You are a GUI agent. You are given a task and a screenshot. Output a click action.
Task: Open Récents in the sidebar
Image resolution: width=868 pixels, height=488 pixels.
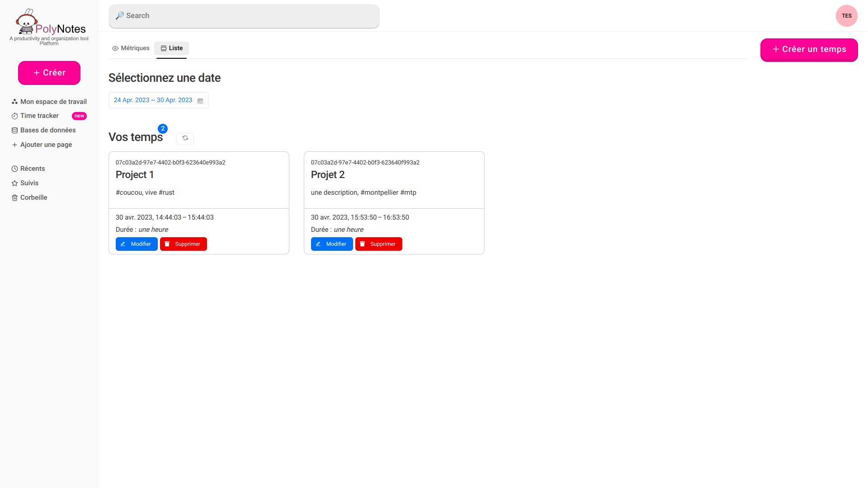pos(32,169)
